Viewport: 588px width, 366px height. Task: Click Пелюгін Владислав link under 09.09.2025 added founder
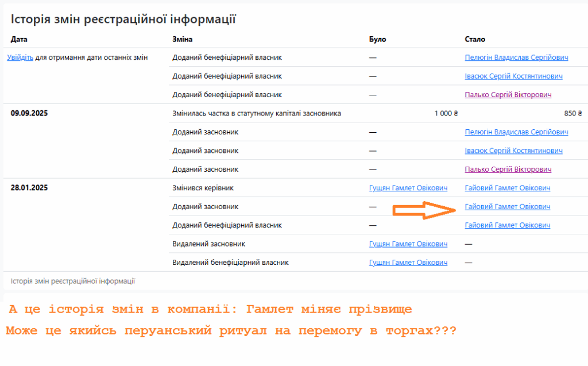coord(516,132)
